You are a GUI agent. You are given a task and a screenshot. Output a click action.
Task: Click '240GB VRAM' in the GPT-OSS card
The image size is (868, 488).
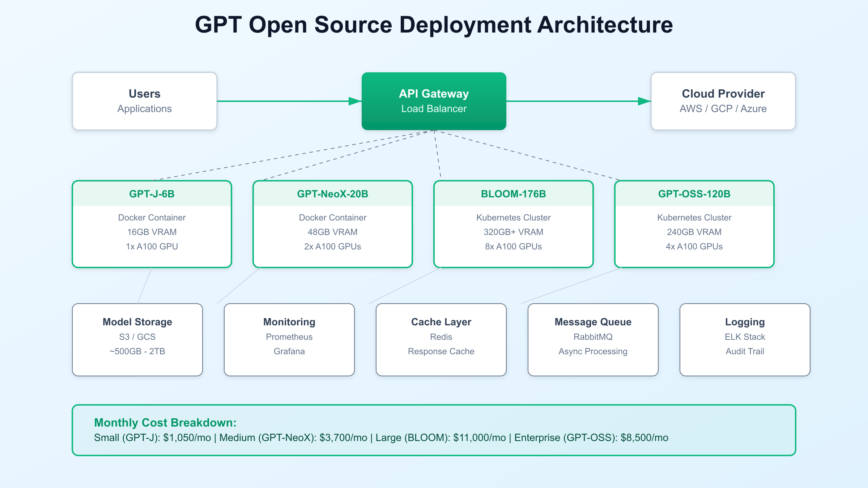(694, 232)
